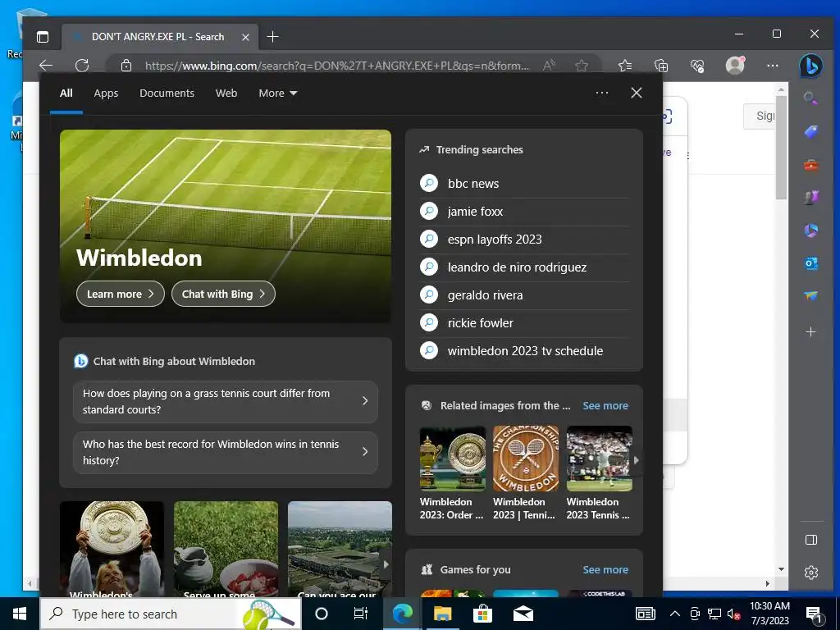Open Wimbledon 2023 | Tennis logo thumbnail
Image resolution: width=840 pixels, height=630 pixels.
pos(526,459)
